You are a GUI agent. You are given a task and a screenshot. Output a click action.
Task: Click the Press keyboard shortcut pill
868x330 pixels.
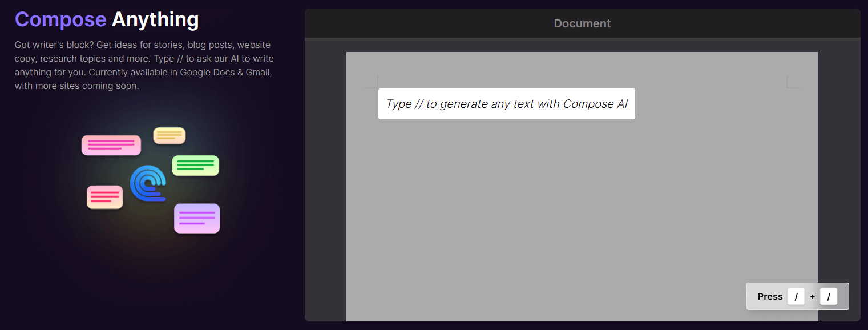769,296
